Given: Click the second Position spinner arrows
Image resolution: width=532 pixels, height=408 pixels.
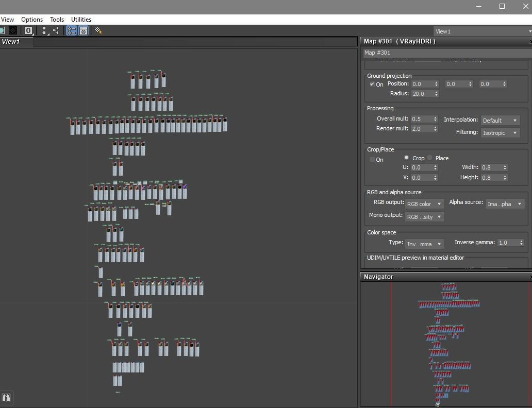Looking at the screenshot, I should [x=470, y=84].
